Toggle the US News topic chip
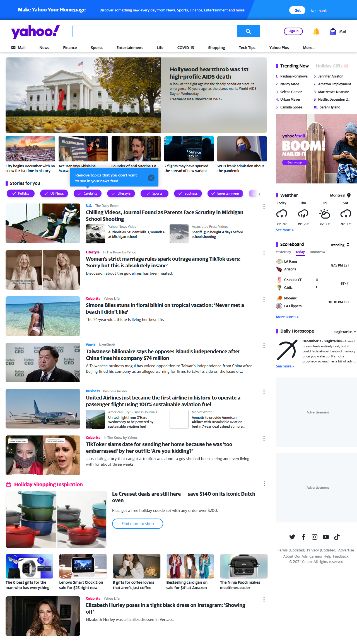 54,193
